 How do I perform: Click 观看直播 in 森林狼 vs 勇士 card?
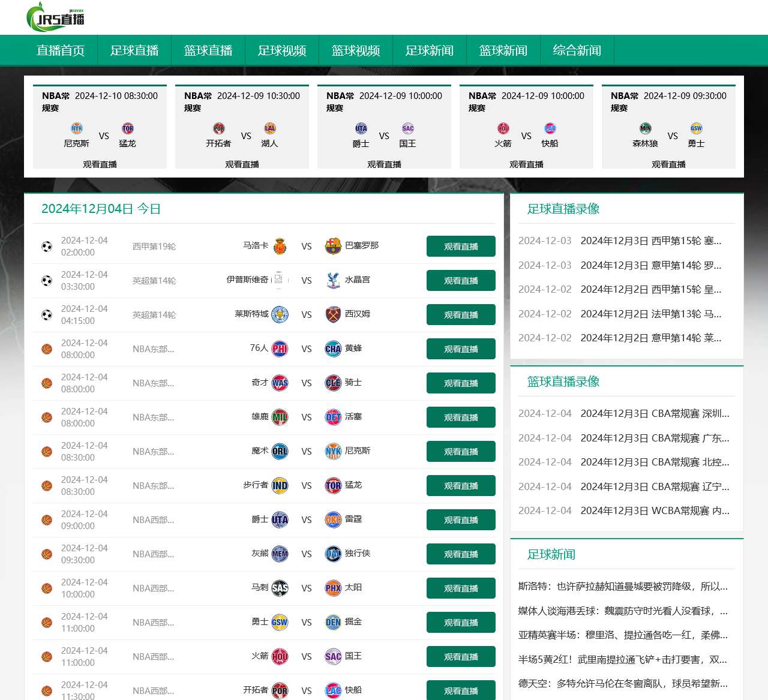668,164
